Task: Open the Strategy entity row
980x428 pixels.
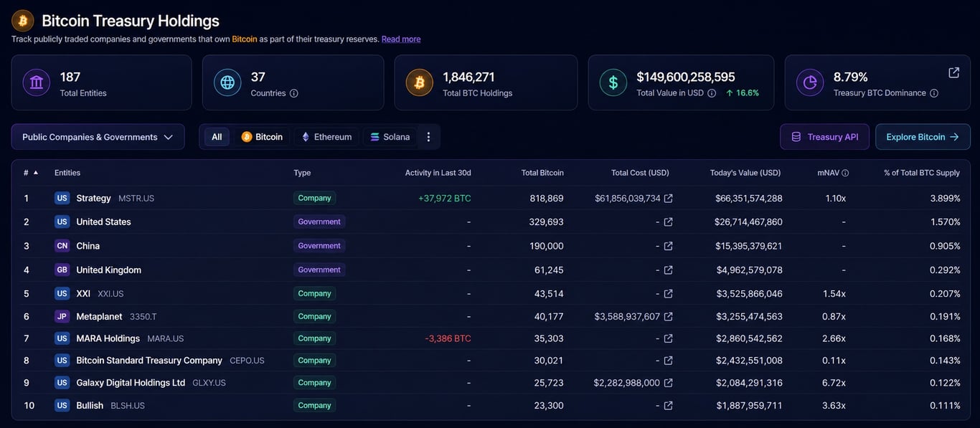Action: pos(490,198)
